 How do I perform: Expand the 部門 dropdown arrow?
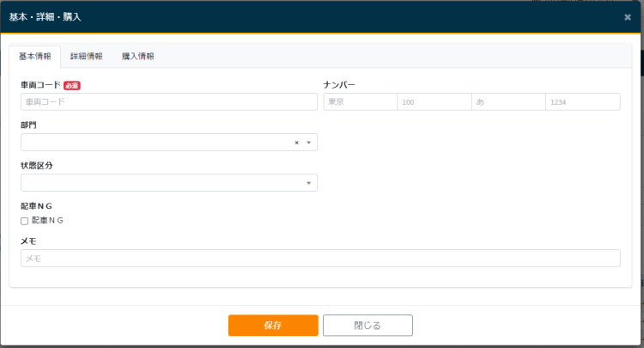coord(308,143)
